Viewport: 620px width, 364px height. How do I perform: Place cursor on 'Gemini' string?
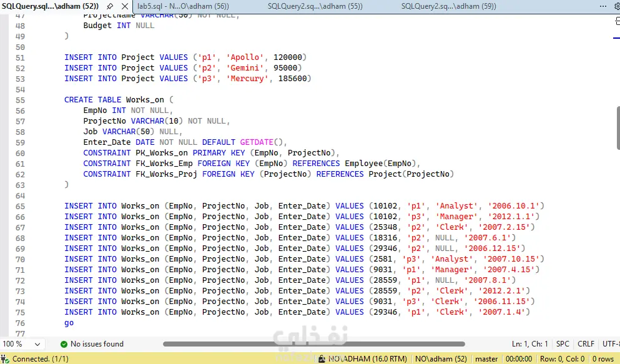245,68
